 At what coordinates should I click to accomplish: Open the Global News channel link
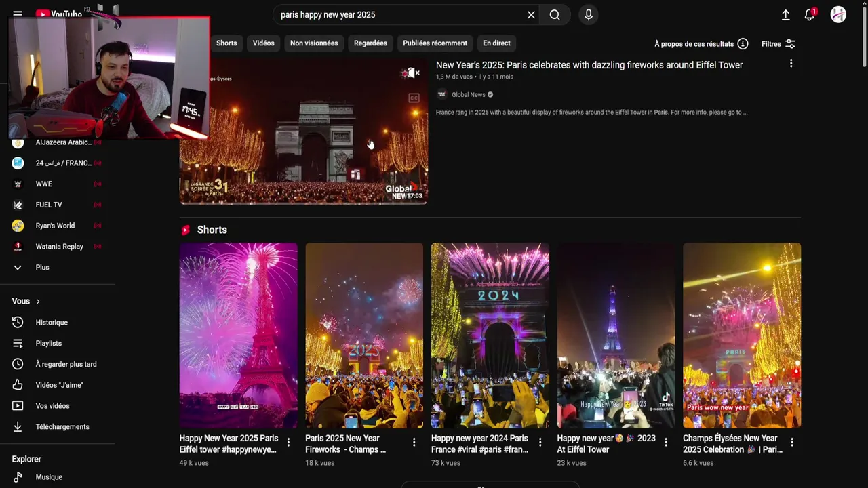click(x=469, y=95)
